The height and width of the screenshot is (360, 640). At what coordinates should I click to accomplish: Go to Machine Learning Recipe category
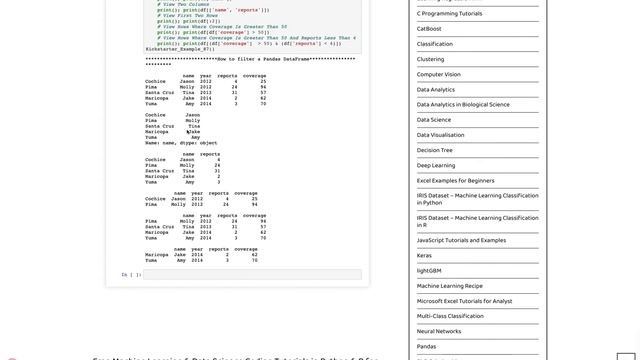click(x=450, y=286)
